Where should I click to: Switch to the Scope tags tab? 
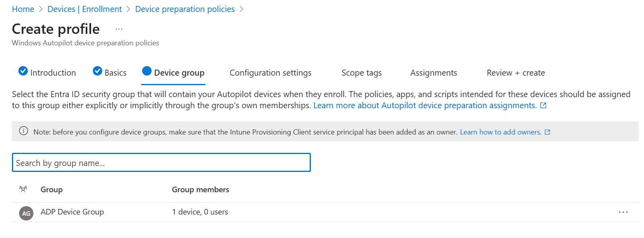click(361, 73)
